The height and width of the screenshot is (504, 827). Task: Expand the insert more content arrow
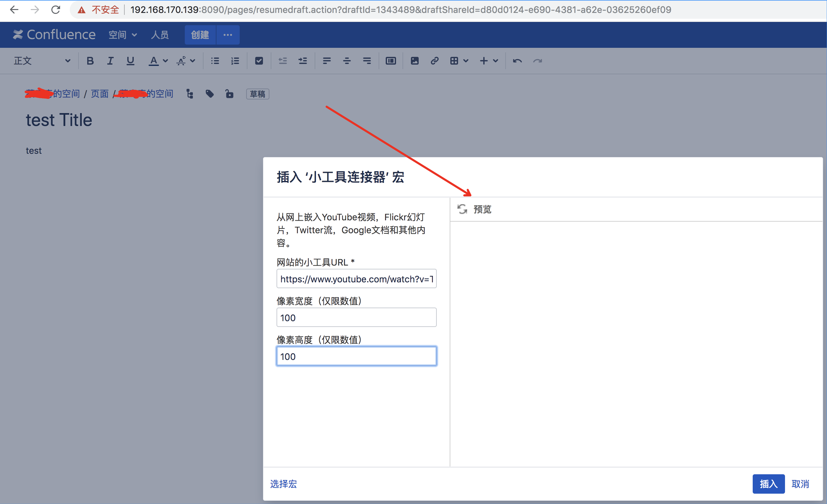[x=496, y=61]
